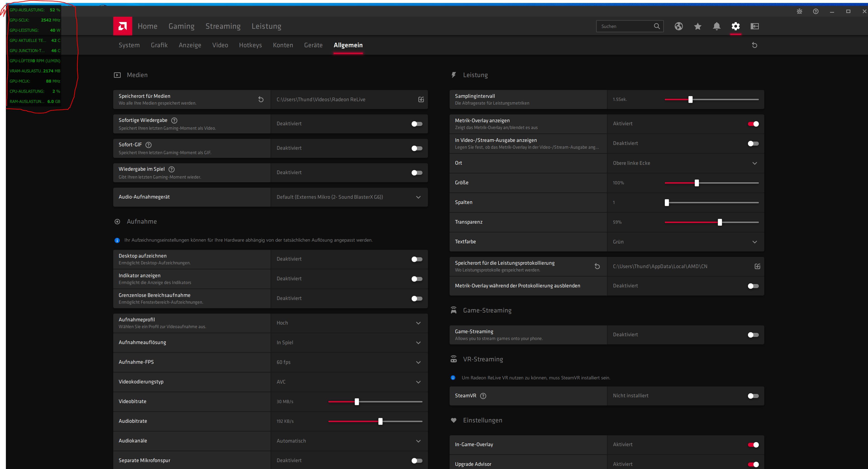Open the Geräte settings tab
Screen dimensions: 868x469
point(313,45)
